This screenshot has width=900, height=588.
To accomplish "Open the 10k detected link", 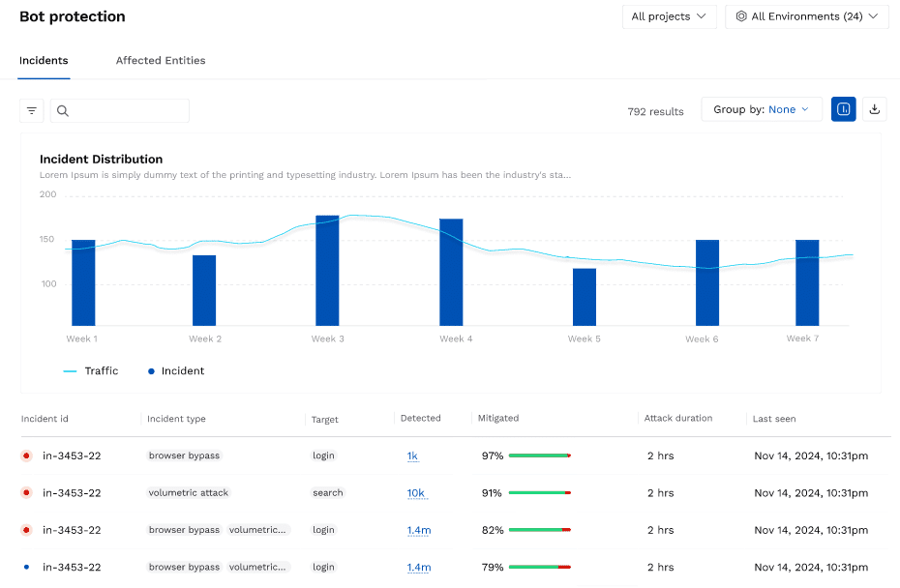I will click(415, 492).
